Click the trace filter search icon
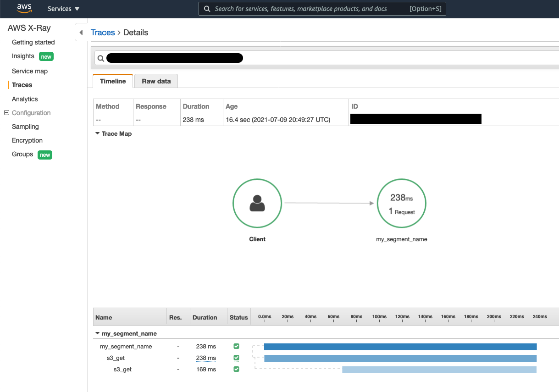The height and width of the screenshot is (392, 559). [x=101, y=58]
